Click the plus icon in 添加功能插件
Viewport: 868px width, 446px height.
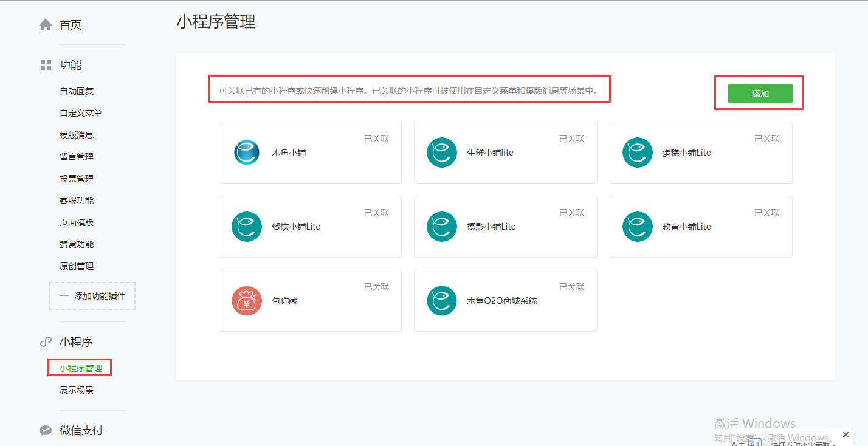pyautogui.click(x=64, y=296)
